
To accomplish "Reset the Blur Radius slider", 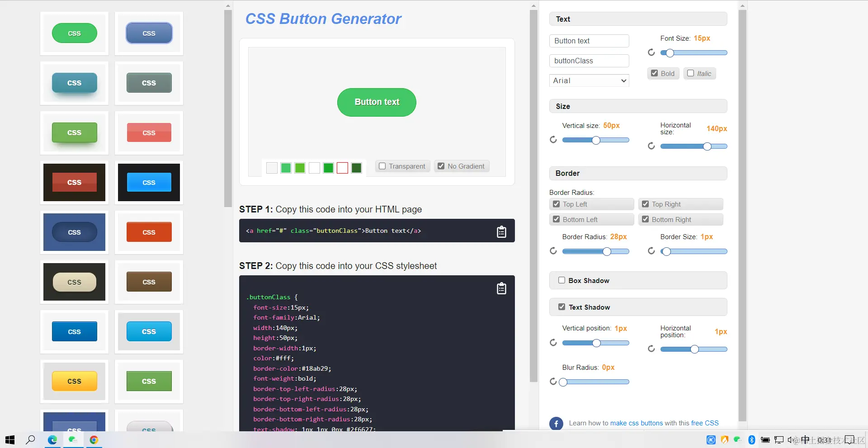I will [553, 382].
